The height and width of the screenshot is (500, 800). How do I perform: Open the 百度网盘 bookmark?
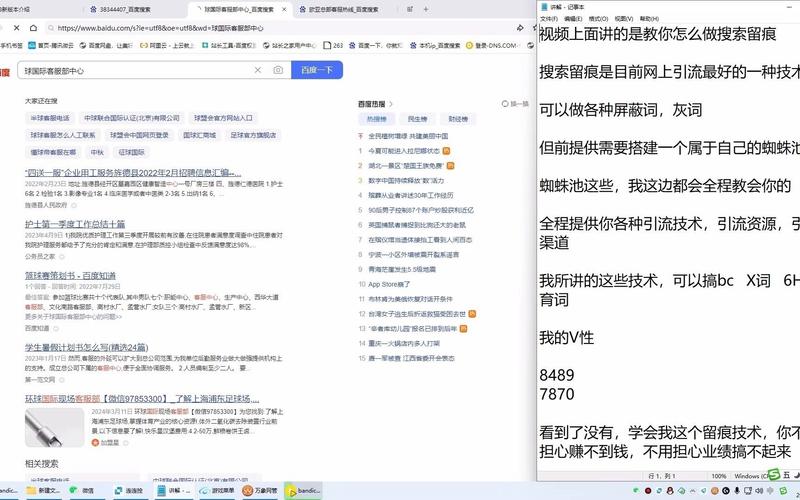point(106,45)
